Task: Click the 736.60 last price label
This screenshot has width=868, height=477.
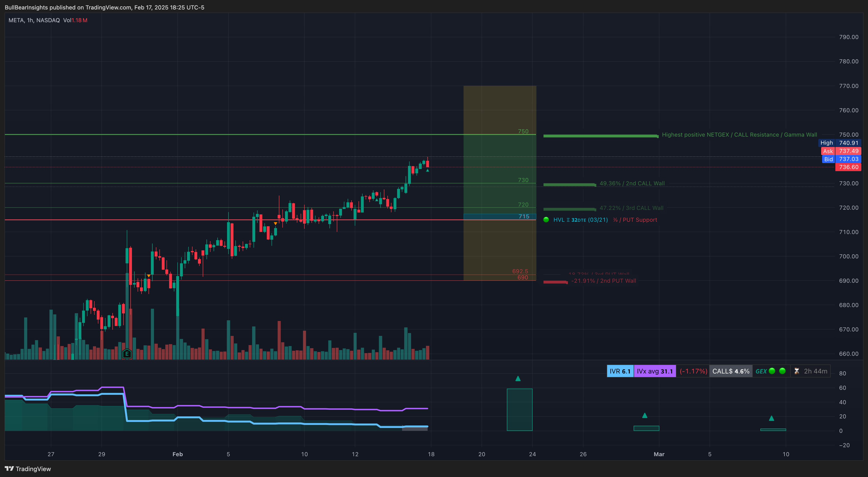Action: (848, 167)
